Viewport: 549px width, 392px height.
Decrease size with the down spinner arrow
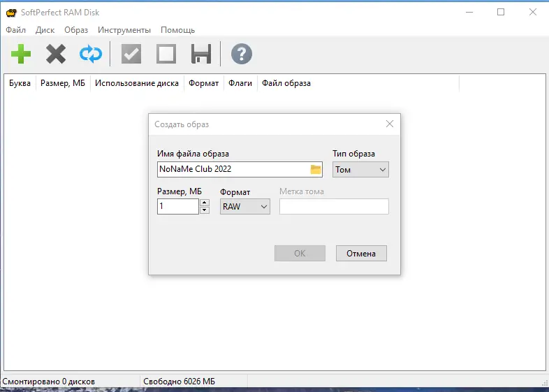[x=205, y=210]
